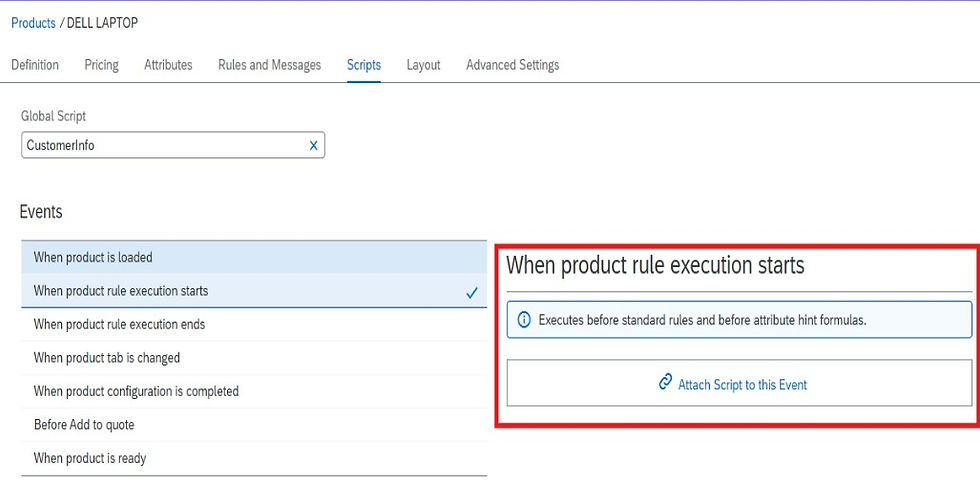980x482 pixels.
Task: Click the info icon in the message strip
Action: (x=523, y=321)
